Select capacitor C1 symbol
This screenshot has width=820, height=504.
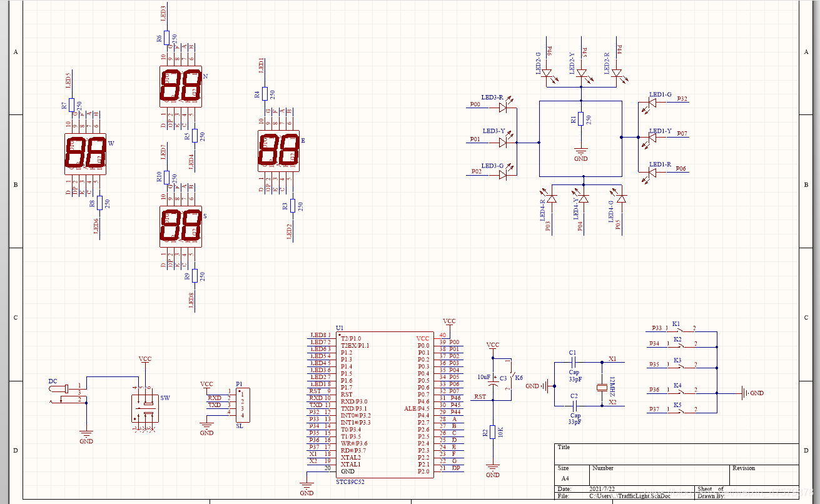pyautogui.click(x=574, y=361)
